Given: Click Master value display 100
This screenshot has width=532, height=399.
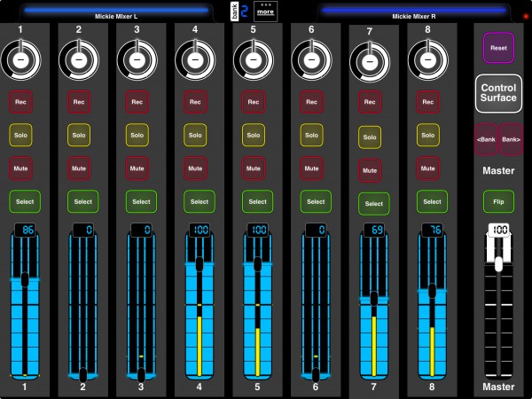Looking at the screenshot, I should pos(498,230).
